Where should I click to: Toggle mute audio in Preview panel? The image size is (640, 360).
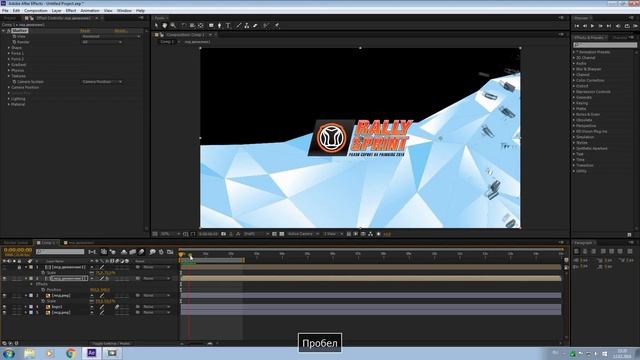[618, 26]
